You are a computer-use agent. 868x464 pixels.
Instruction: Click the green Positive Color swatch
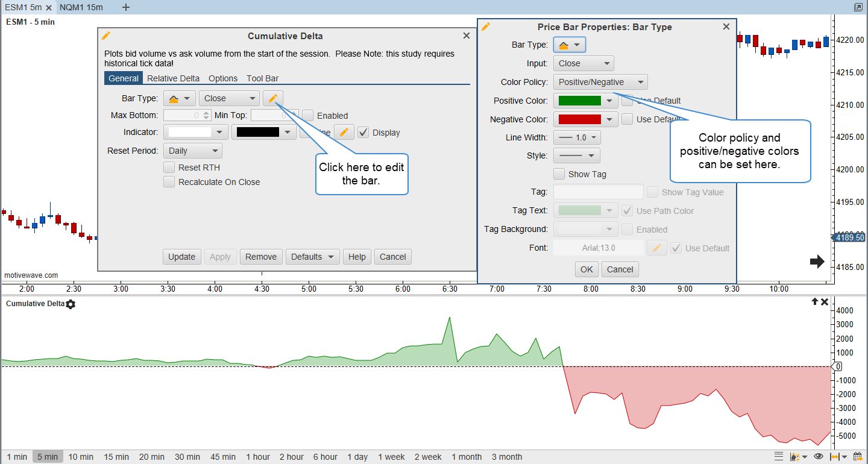click(580, 101)
